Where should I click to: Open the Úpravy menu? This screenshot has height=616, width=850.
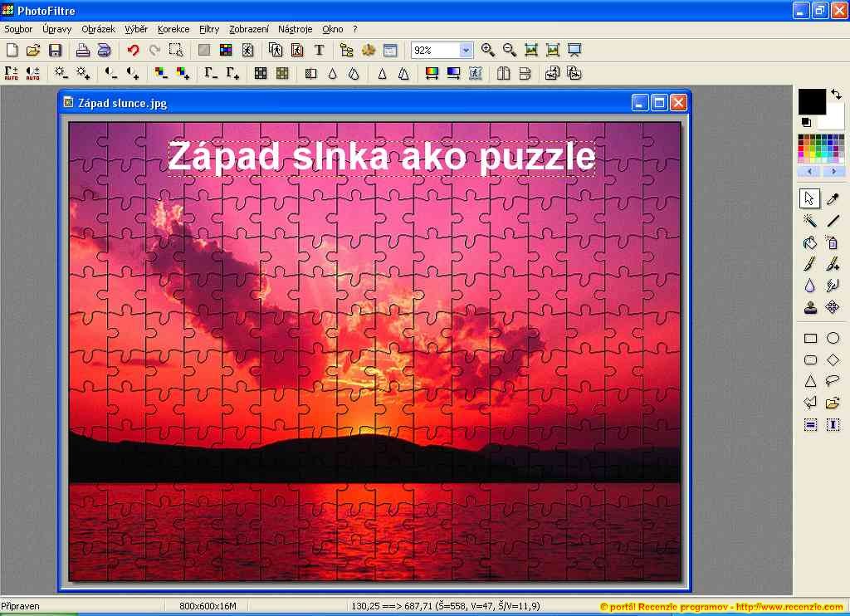(57, 29)
